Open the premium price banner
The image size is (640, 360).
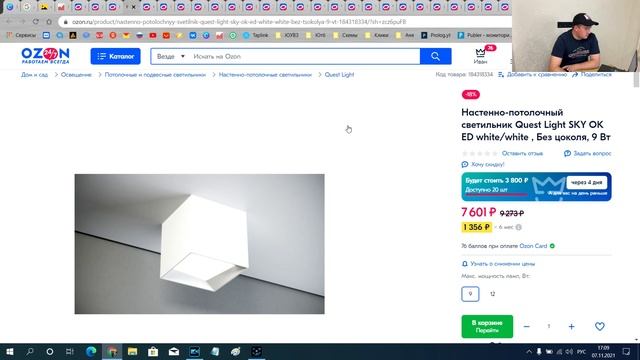(x=536, y=187)
